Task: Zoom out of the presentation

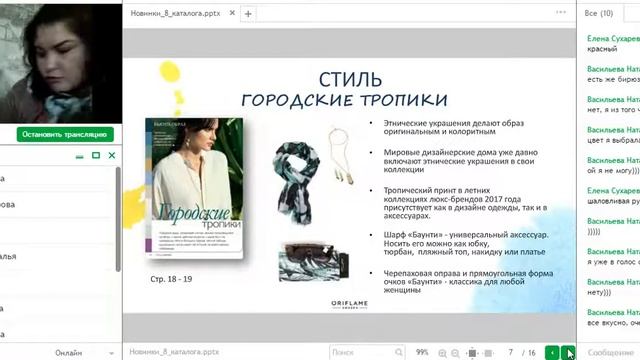Action: click(x=455, y=353)
